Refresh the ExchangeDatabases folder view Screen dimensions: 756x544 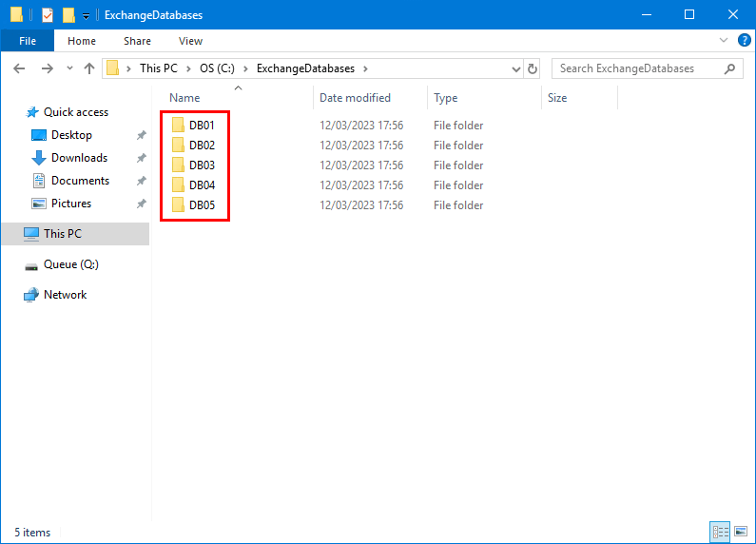[533, 68]
